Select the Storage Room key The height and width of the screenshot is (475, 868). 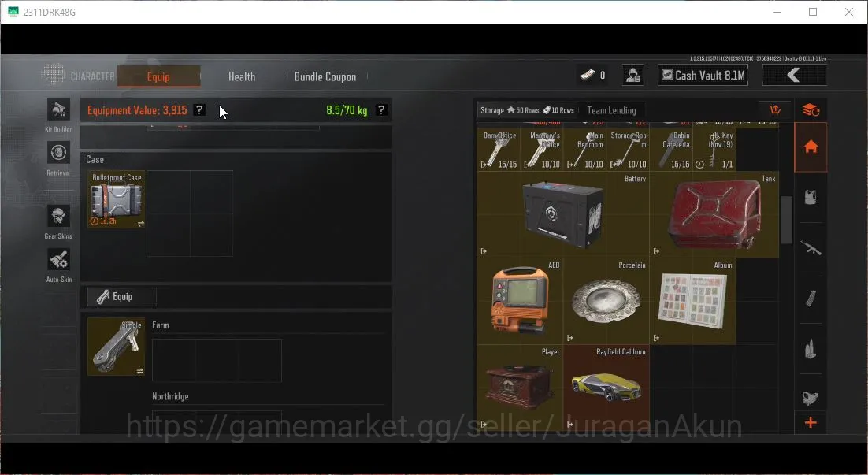tap(628, 150)
